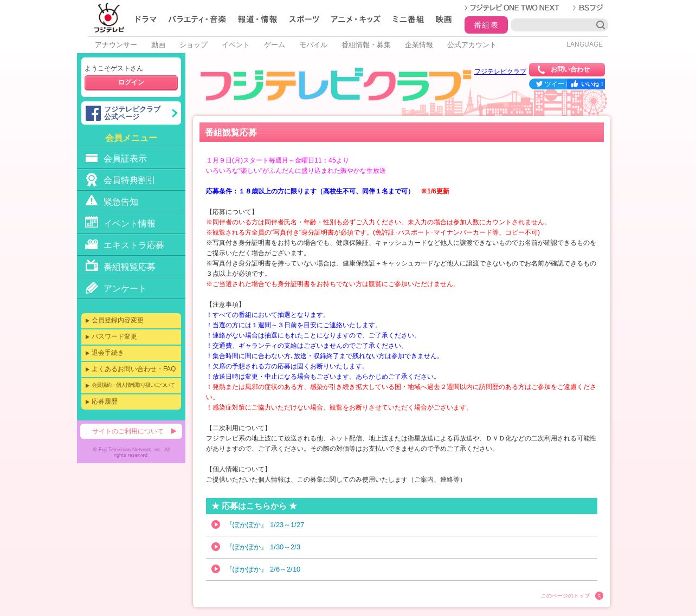Click the フジテレビクラブ banner logo
696x616 pixels.
[x=336, y=86]
